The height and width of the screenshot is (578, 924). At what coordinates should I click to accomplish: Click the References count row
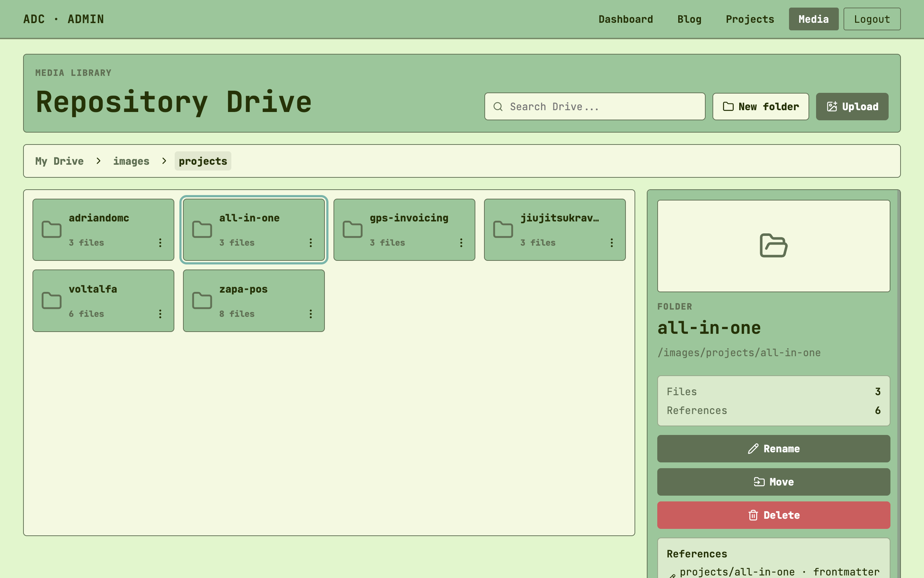coord(773,410)
